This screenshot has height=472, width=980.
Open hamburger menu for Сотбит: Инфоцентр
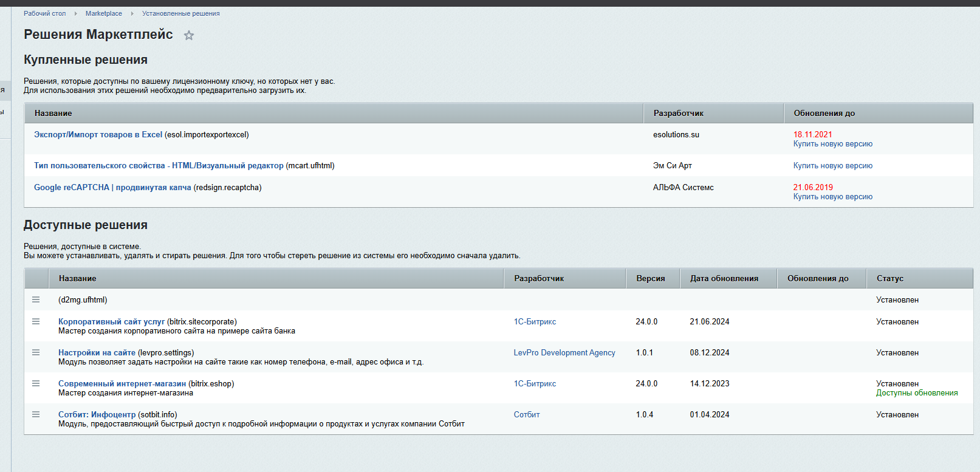coord(36,414)
